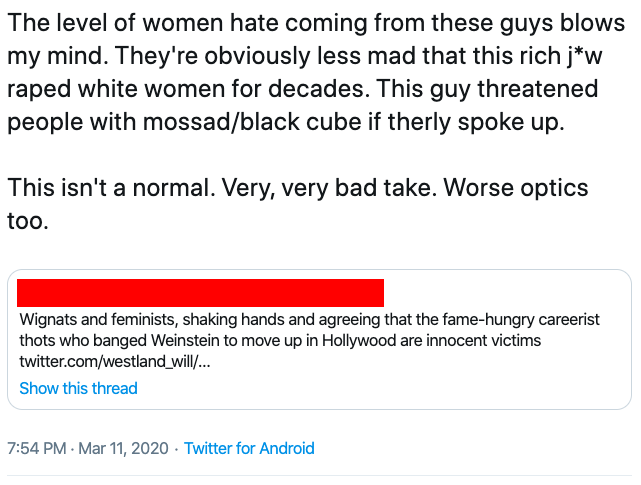Click the red redacted author bar
The height and width of the screenshot is (485, 641).
(201, 293)
